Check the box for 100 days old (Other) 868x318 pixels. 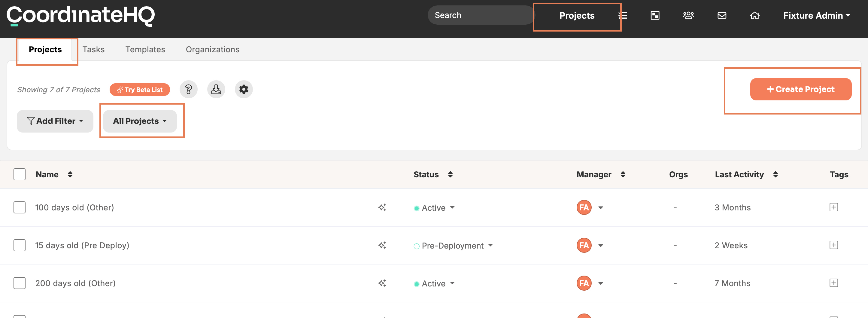[x=20, y=207]
